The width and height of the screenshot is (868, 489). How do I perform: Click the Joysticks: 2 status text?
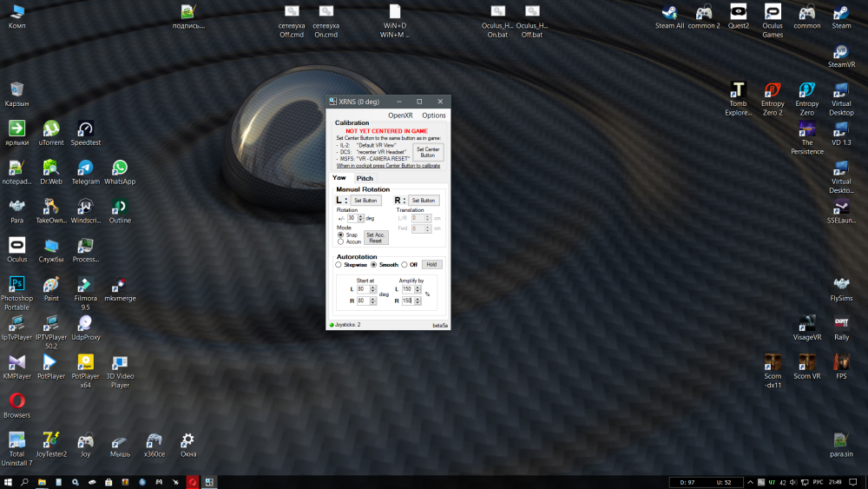(348, 325)
